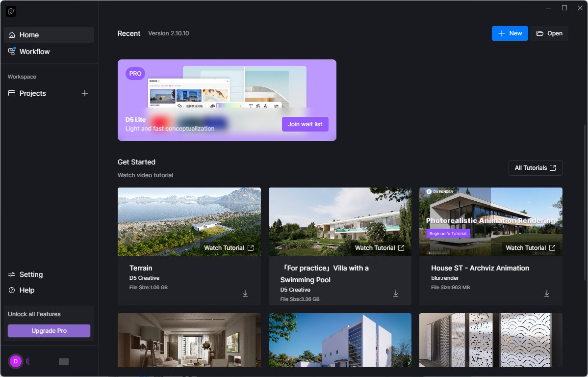The width and height of the screenshot is (588, 377).
Task: Click the D5 Render logo icon
Action: (11, 11)
